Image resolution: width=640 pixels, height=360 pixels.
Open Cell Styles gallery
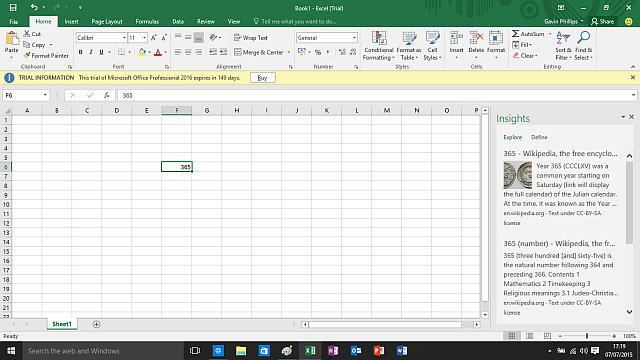[432, 46]
